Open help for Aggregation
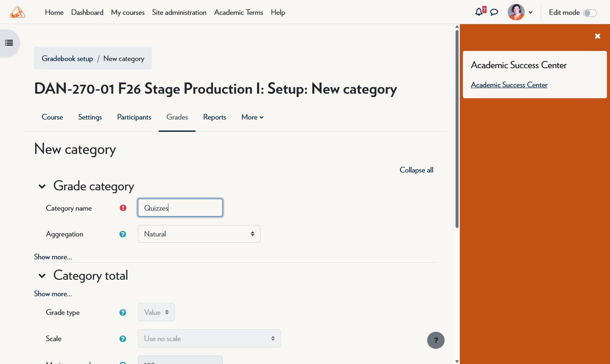This screenshot has height=364, width=610. click(x=123, y=234)
